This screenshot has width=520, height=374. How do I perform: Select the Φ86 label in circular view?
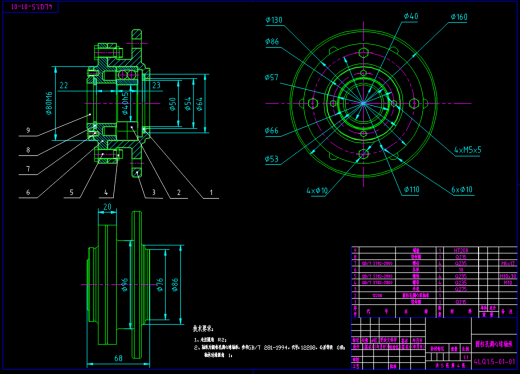(272, 42)
